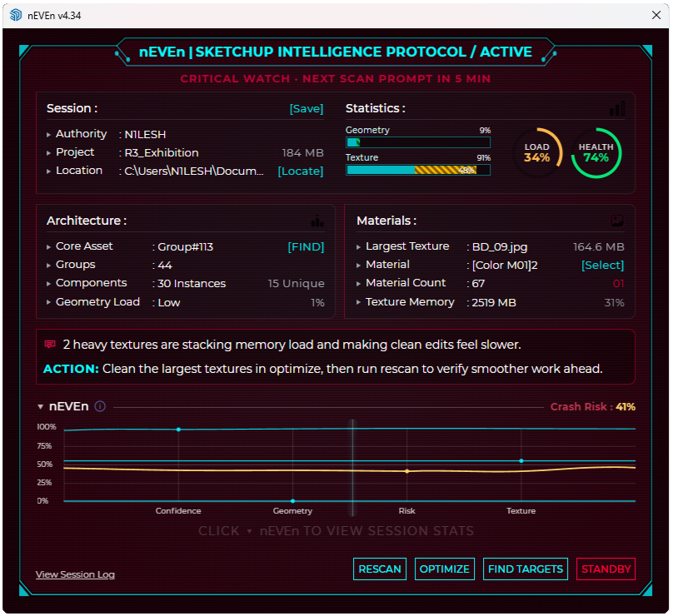Click the 164.6 MB texture size
Image resolution: width=673 pixels, height=616 pixels.
[x=599, y=247]
